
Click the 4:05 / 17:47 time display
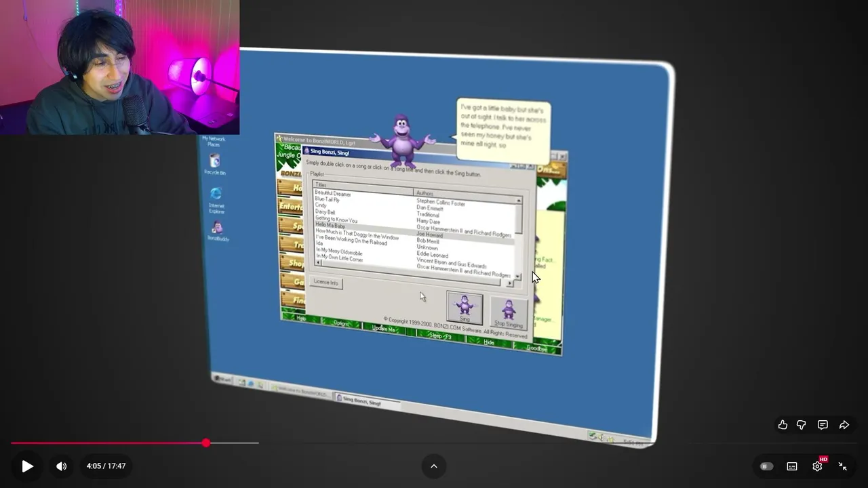(x=106, y=466)
